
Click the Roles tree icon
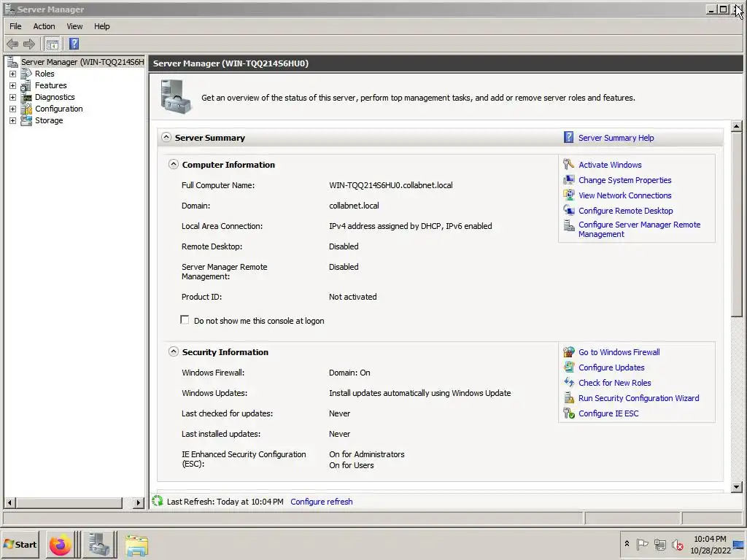coord(27,74)
